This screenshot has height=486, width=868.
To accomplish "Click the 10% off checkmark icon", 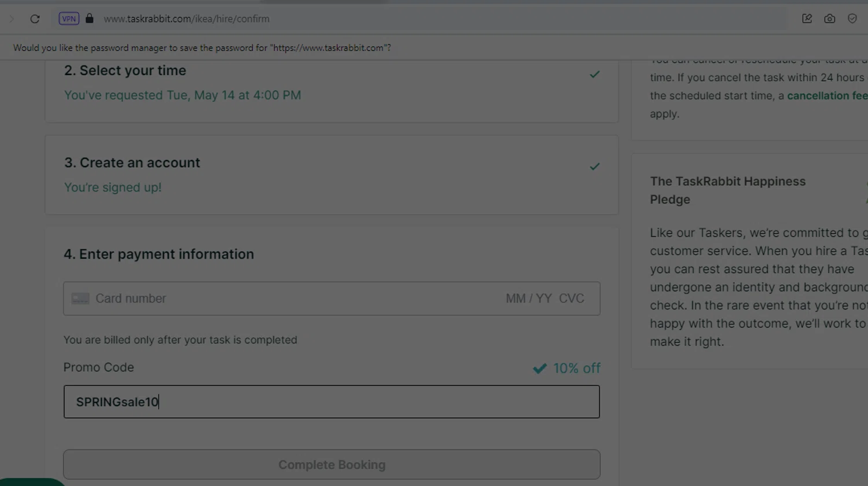I will click(x=540, y=369).
